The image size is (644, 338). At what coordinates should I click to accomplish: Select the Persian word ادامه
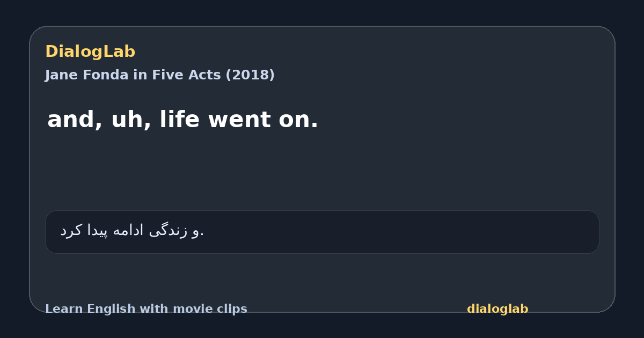(129, 231)
